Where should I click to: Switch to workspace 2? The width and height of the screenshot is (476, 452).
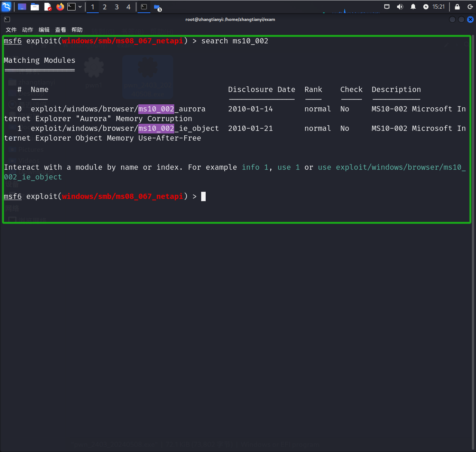(105, 7)
